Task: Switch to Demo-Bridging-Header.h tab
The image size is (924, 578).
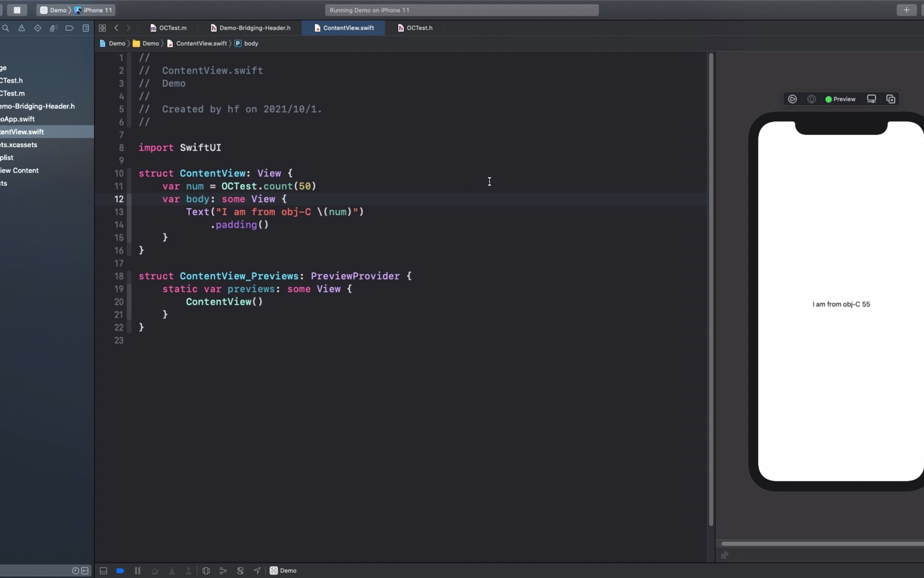Action: (x=251, y=28)
